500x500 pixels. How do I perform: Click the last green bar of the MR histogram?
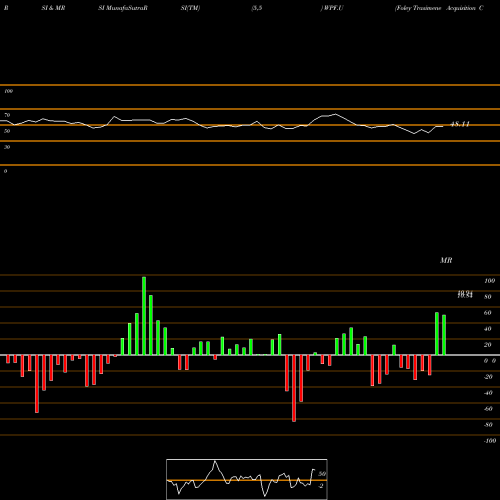[x=444, y=335]
